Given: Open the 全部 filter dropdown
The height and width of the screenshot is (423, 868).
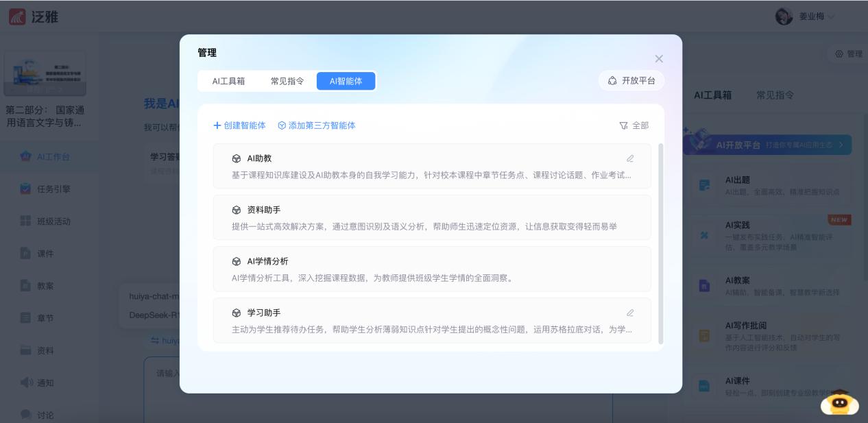Looking at the screenshot, I should pyautogui.click(x=634, y=125).
